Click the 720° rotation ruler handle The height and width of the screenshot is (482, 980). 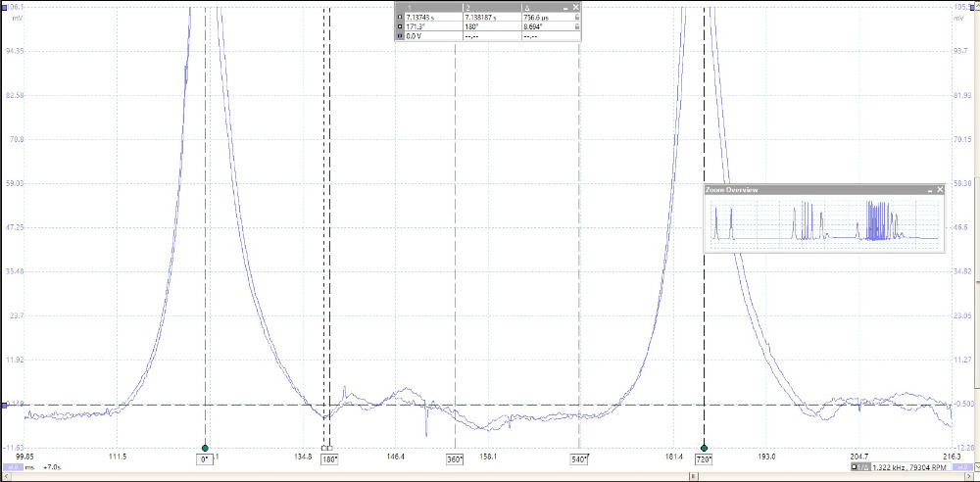click(704, 448)
